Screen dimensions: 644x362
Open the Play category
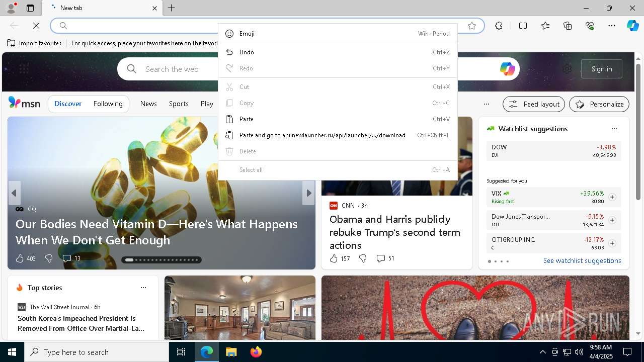pos(207,104)
